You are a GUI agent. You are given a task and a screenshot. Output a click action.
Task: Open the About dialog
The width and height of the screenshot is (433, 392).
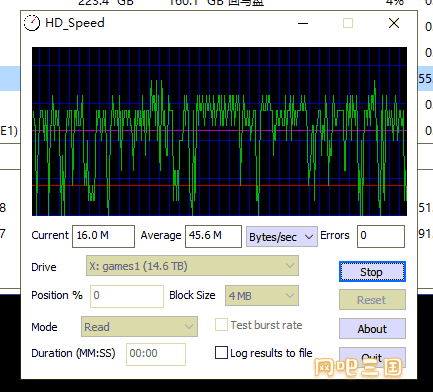pyautogui.click(x=372, y=329)
